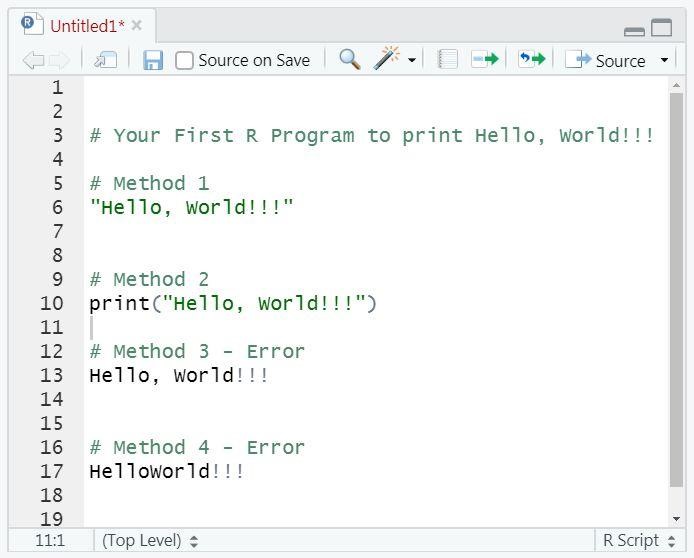Viewport: 694px width, 558px height.
Task: Click the '# Method 1' comment
Action: click(x=149, y=183)
